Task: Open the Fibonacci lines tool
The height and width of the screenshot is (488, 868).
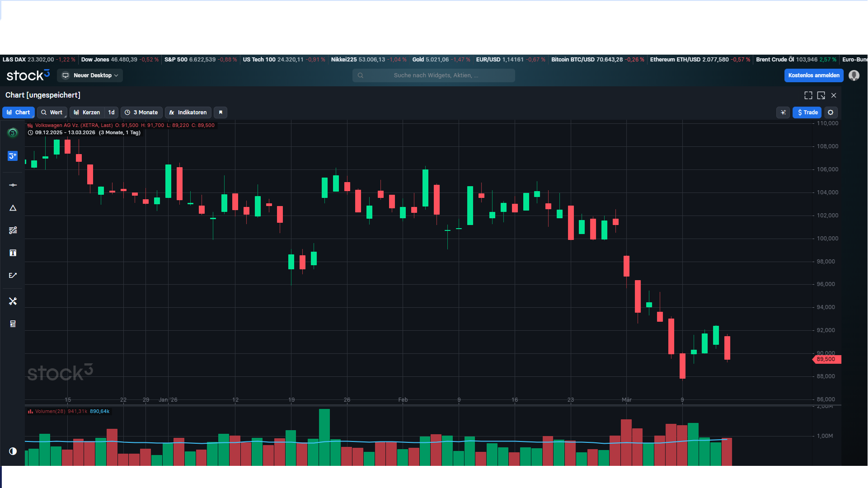Action: [13, 230]
